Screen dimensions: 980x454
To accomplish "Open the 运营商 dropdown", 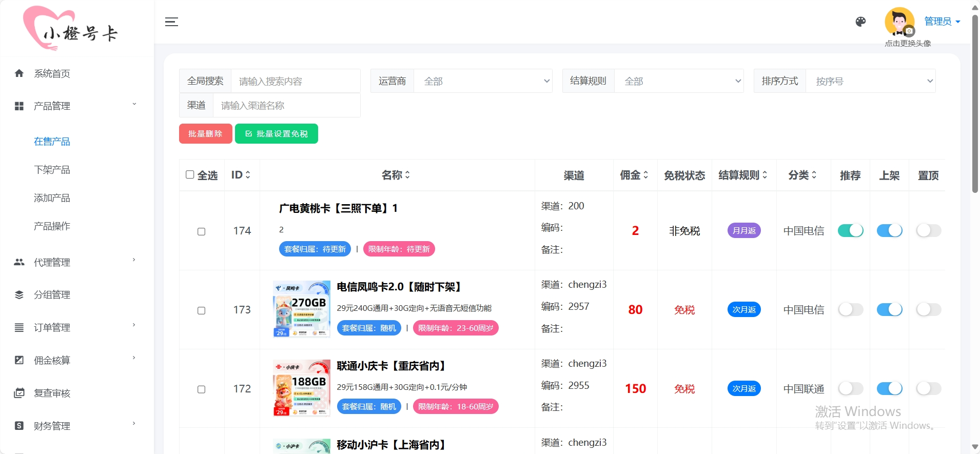I will coord(483,81).
